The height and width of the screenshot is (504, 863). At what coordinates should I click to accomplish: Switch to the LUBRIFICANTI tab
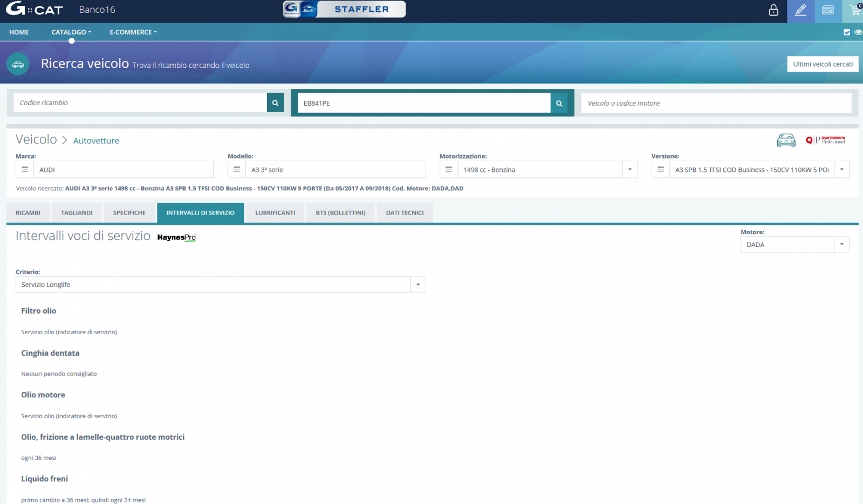275,213
